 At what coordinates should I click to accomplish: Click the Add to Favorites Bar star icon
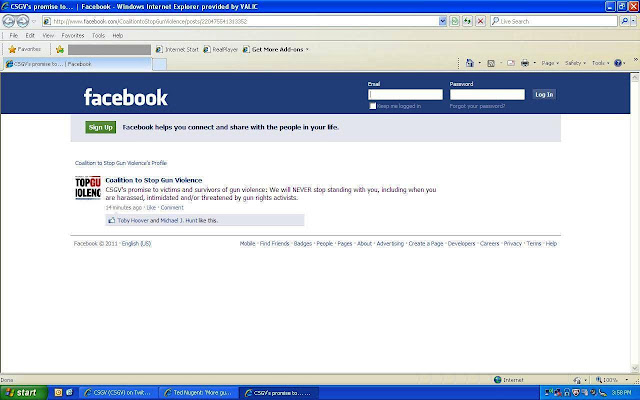[60, 49]
